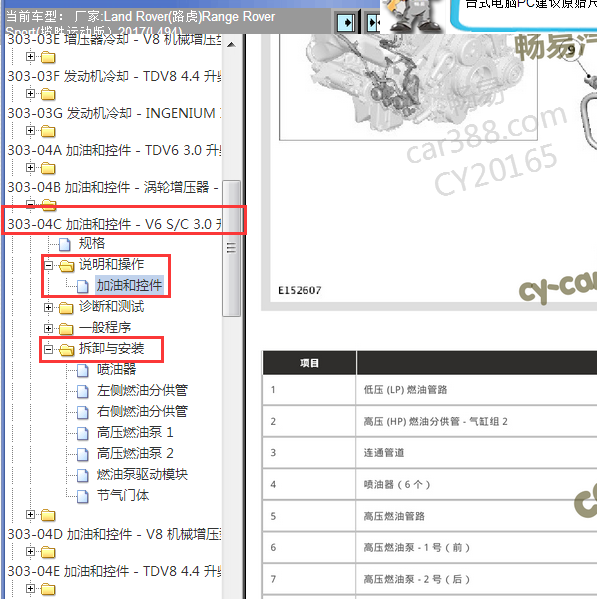
Task: Click the second arrow toolbar button
Action: pos(372,23)
